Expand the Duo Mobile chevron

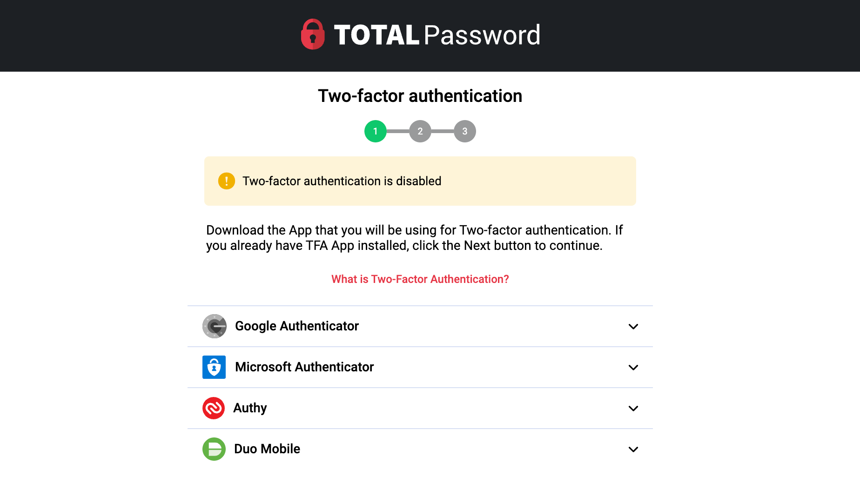point(633,450)
